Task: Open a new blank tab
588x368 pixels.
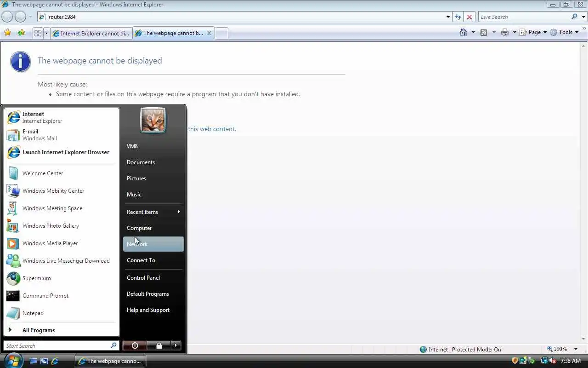Action: (x=221, y=33)
